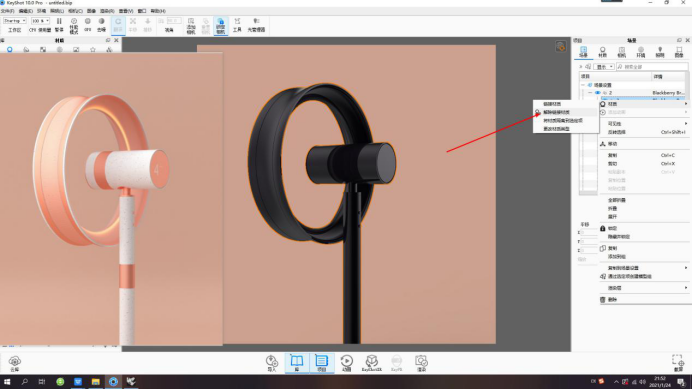The height and width of the screenshot is (389, 692).
Task: Choose Move in the context menu
Action: click(644, 144)
